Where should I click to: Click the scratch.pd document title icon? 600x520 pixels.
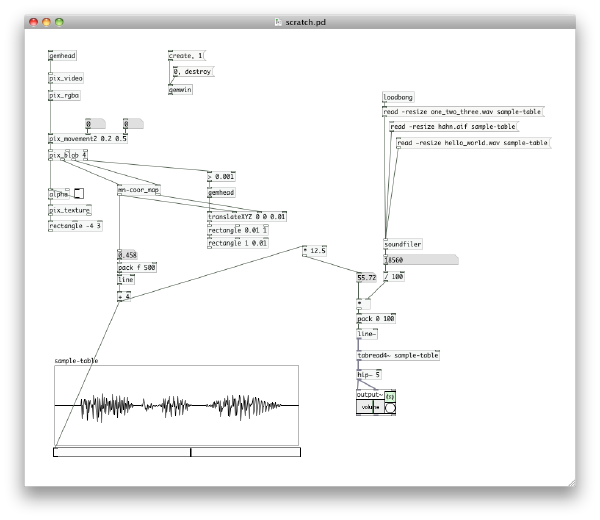[264, 21]
